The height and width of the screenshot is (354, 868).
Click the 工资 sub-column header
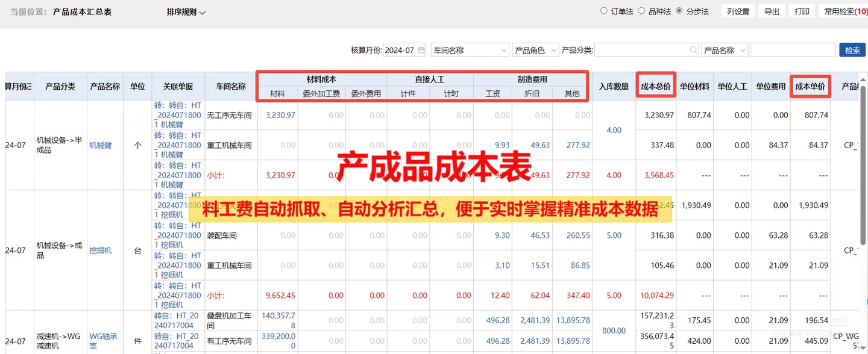492,93
